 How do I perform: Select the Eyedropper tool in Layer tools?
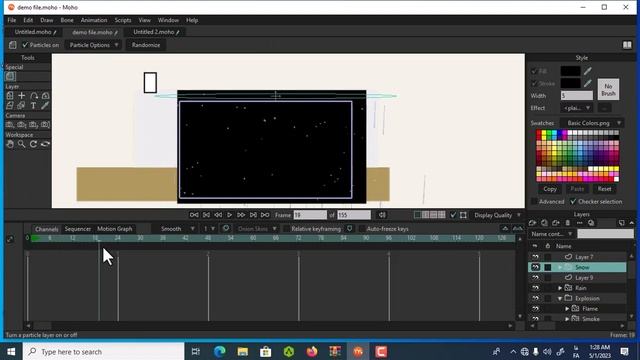point(45,106)
